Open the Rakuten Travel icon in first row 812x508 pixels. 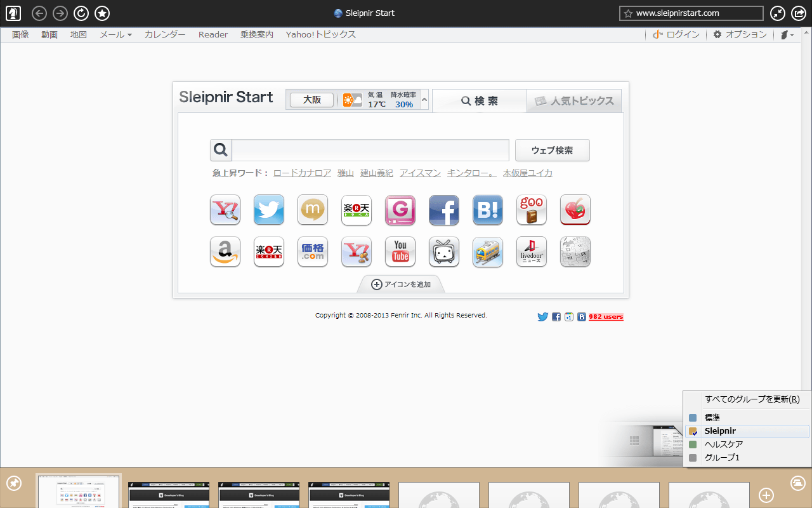point(357,210)
